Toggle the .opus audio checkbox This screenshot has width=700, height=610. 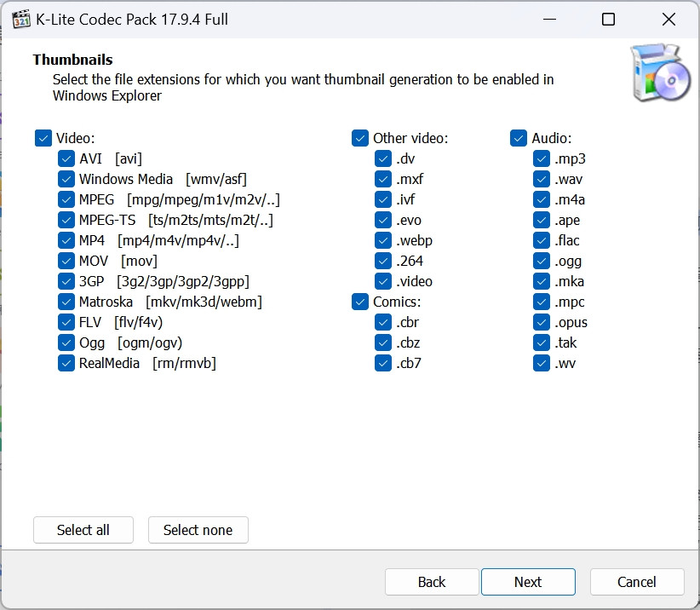tap(542, 322)
